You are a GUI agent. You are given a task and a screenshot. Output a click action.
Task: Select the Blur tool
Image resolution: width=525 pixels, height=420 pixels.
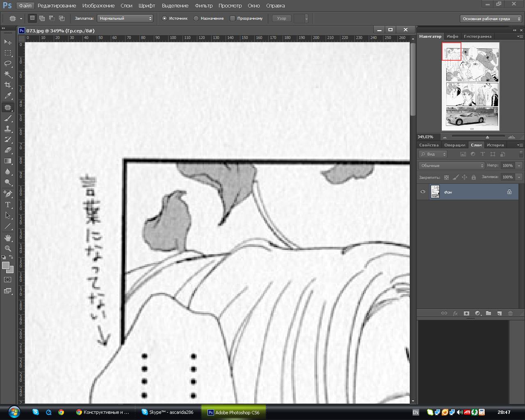point(8,171)
